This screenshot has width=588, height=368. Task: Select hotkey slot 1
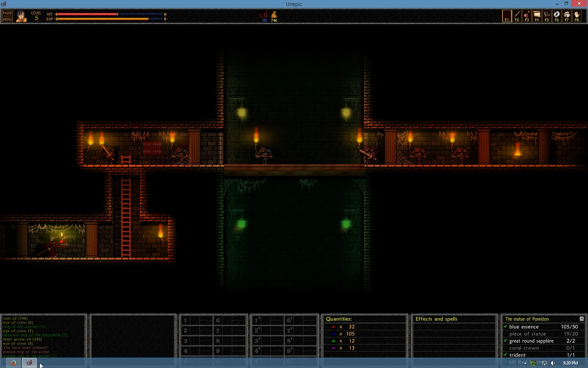196,320
